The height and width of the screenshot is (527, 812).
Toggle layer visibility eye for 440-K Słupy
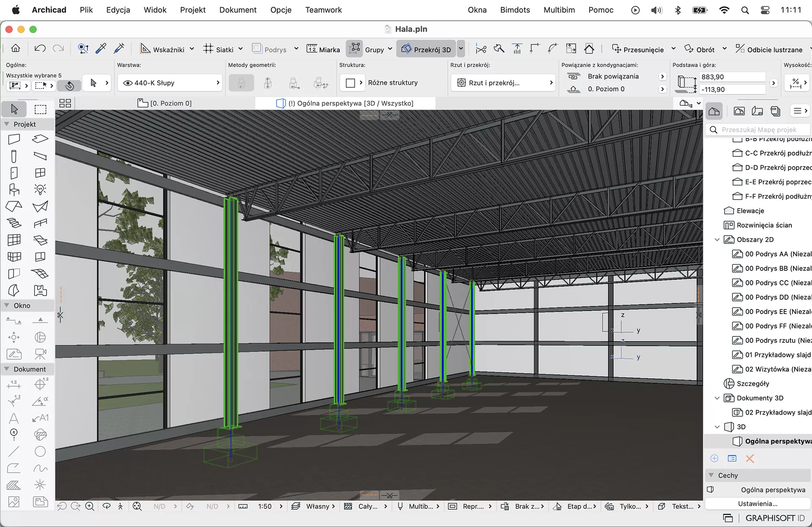pyautogui.click(x=128, y=83)
